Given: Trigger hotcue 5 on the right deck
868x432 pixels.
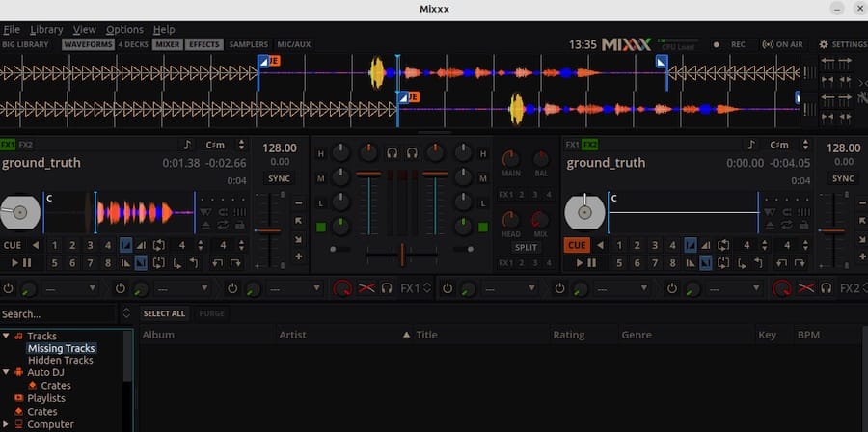Looking at the screenshot, I should pos(619,262).
